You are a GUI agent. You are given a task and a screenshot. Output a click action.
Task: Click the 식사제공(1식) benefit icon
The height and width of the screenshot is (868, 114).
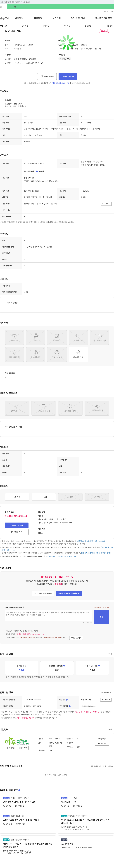pos(78,354)
